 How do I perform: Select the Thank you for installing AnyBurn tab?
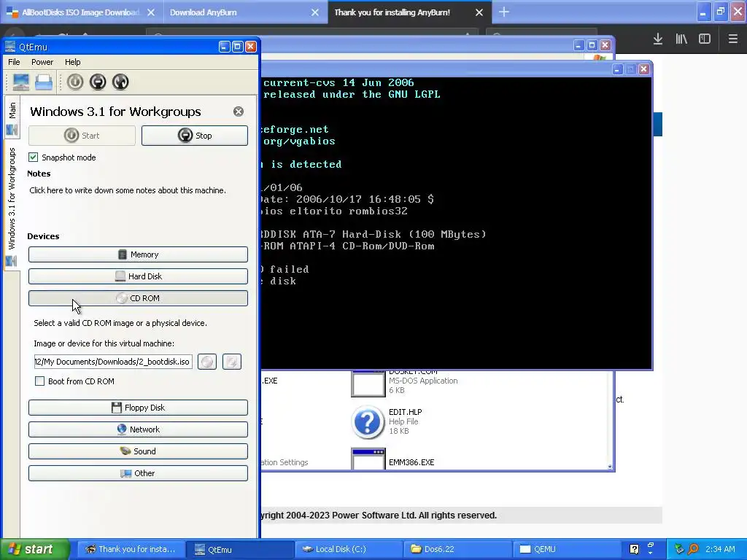(x=392, y=12)
